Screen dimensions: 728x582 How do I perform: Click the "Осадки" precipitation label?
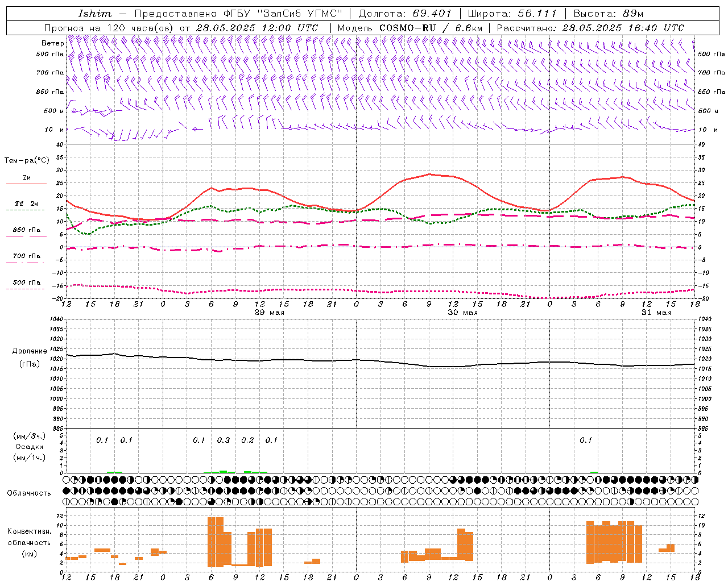click(30, 447)
